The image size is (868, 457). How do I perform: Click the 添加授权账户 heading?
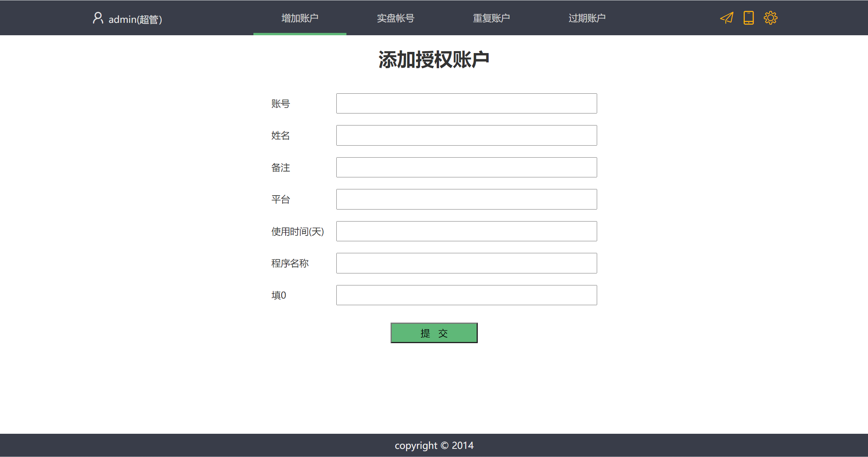pos(434,60)
